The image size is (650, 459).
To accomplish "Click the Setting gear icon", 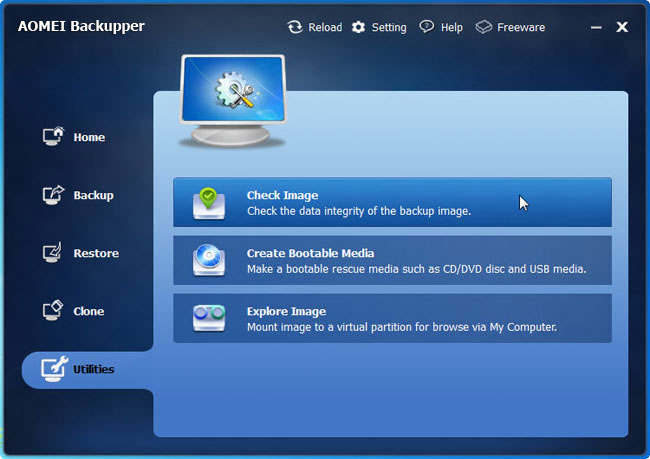I will tap(359, 27).
